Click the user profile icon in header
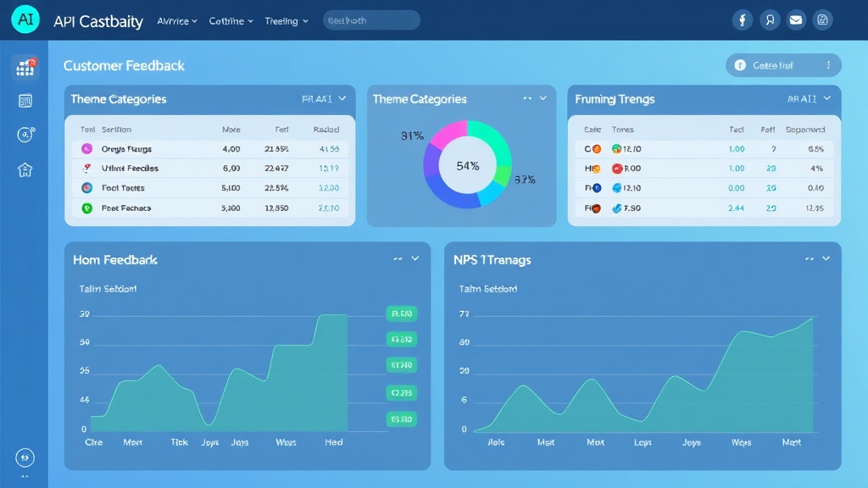The width and height of the screenshot is (868, 488). click(769, 20)
